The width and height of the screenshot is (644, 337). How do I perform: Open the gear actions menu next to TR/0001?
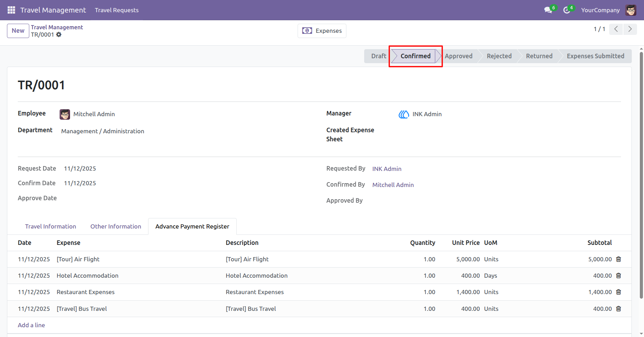(59, 35)
